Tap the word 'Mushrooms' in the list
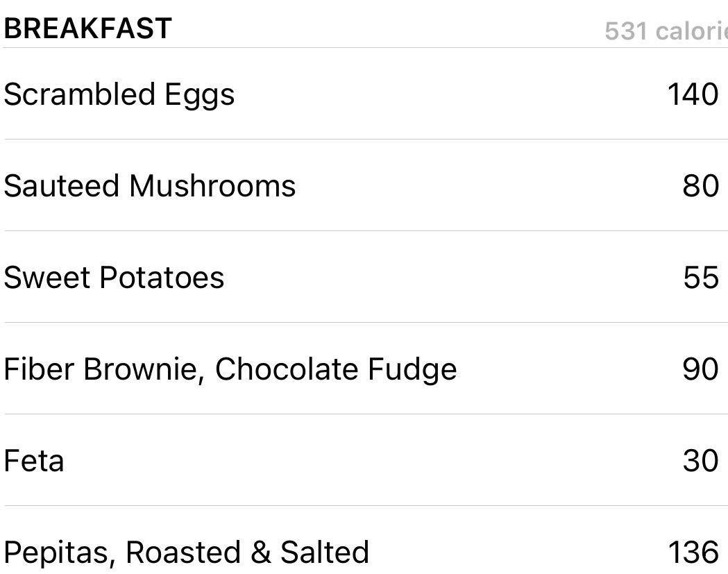Viewport: 728px width, 574px height. click(x=212, y=186)
